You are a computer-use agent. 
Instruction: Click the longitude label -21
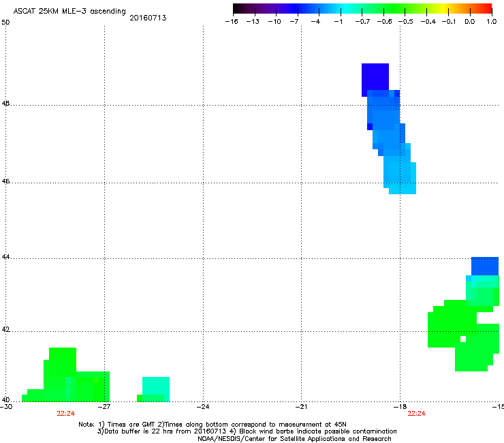301,407
